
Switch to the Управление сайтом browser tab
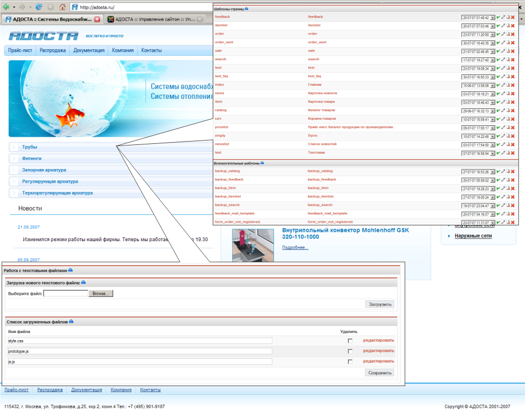pos(151,19)
